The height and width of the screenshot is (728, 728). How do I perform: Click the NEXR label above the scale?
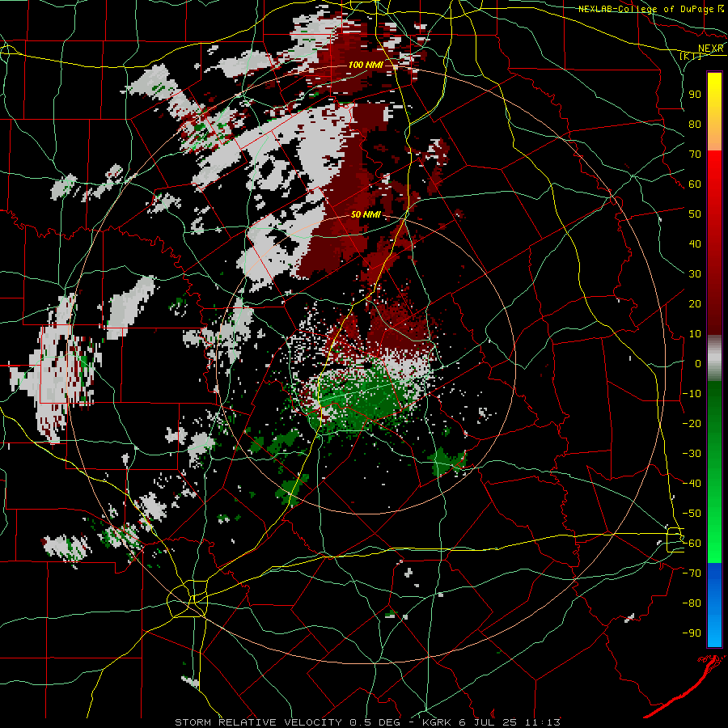711,49
